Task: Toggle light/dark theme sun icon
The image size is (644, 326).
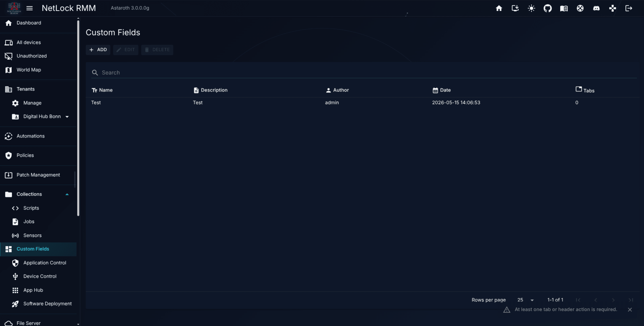Action: click(531, 8)
